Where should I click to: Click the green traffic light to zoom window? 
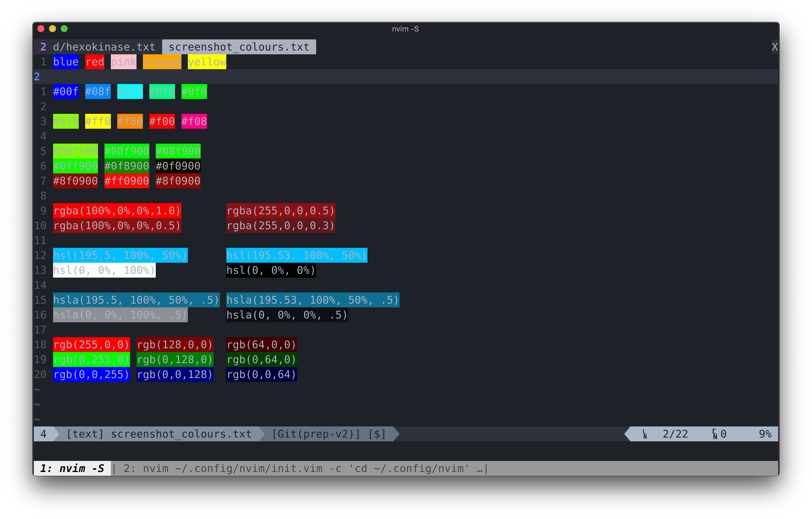click(x=64, y=29)
